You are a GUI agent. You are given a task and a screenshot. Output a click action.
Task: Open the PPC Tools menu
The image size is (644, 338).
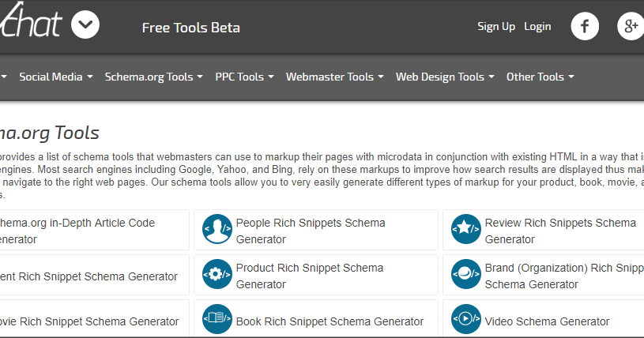244,77
